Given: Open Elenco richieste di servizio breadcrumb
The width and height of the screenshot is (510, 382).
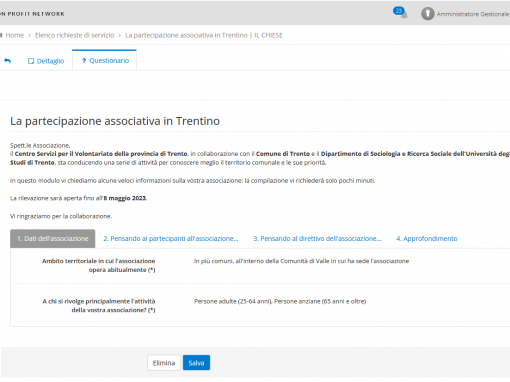Looking at the screenshot, I should [x=74, y=35].
